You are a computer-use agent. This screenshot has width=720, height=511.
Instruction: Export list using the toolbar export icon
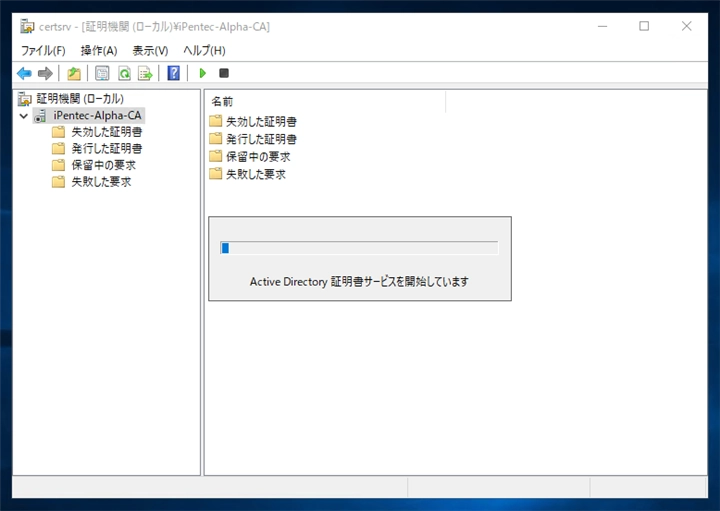[x=145, y=73]
